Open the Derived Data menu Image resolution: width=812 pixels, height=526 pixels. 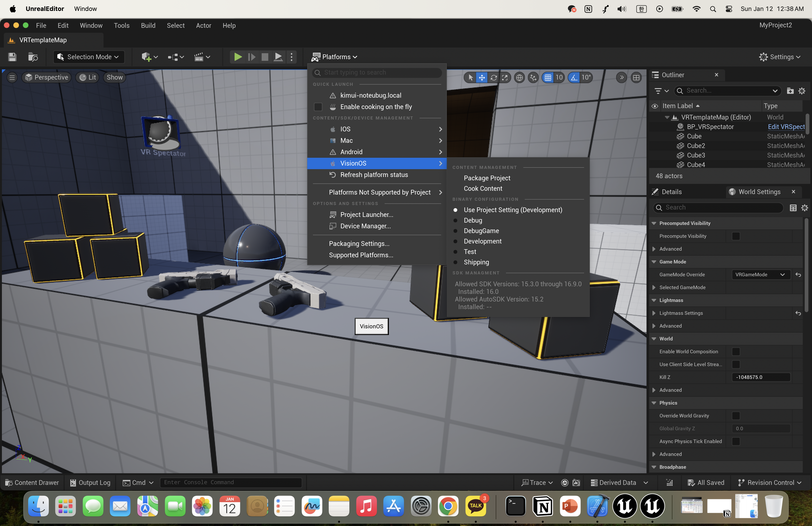(619, 483)
